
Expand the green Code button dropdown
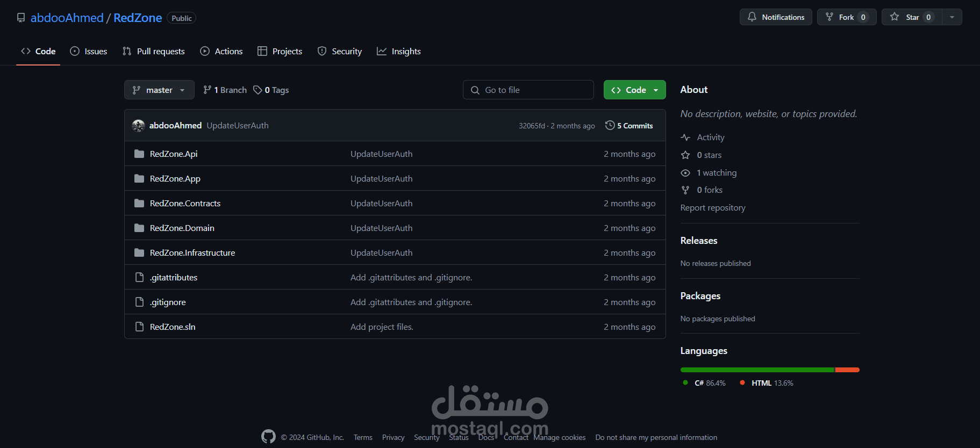pos(656,90)
